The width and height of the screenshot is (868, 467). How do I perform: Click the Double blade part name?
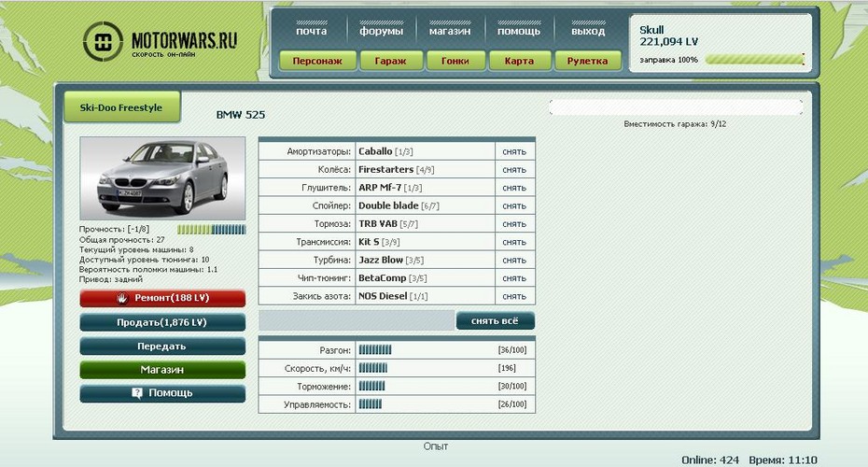tap(388, 205)
